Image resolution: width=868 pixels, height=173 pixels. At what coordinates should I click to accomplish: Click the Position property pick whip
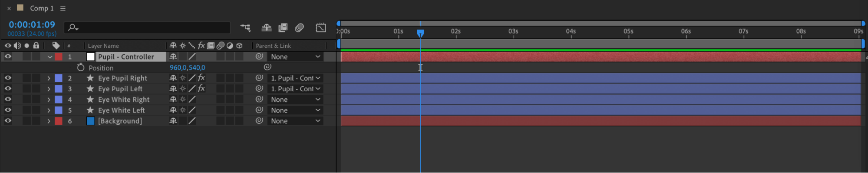pyautogui.click(x=267, y=67)
